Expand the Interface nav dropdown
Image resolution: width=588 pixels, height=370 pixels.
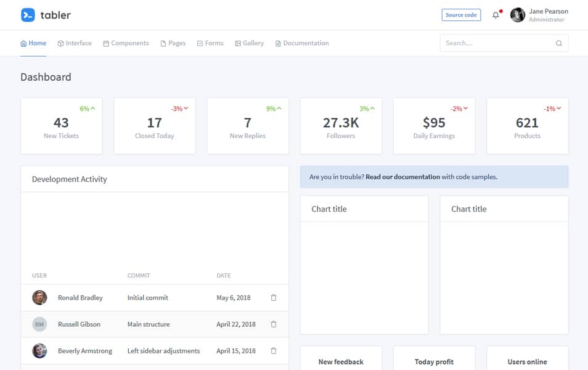[x=75, y=43]
